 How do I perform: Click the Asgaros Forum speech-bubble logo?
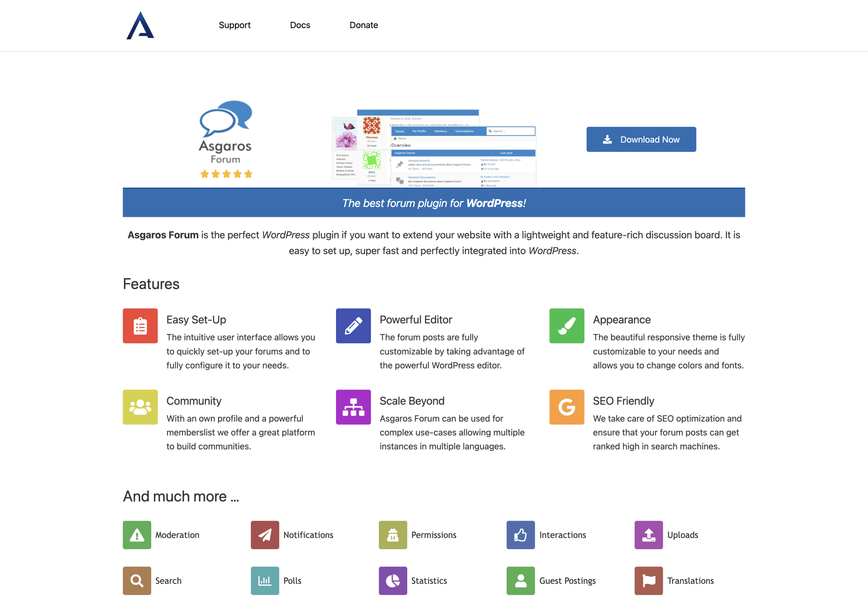pyautogui.click(x=225, y=132)
